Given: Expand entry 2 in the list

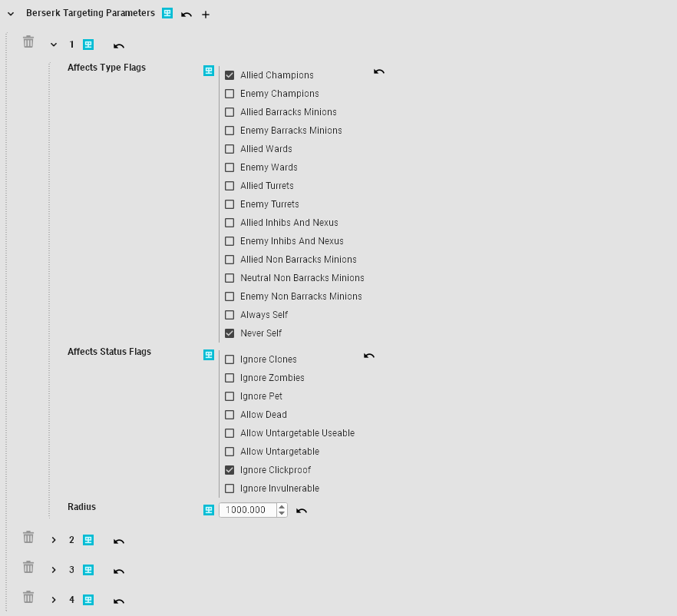Looking at the screenshot, I should pyautogui.click(x=54, y=540).
